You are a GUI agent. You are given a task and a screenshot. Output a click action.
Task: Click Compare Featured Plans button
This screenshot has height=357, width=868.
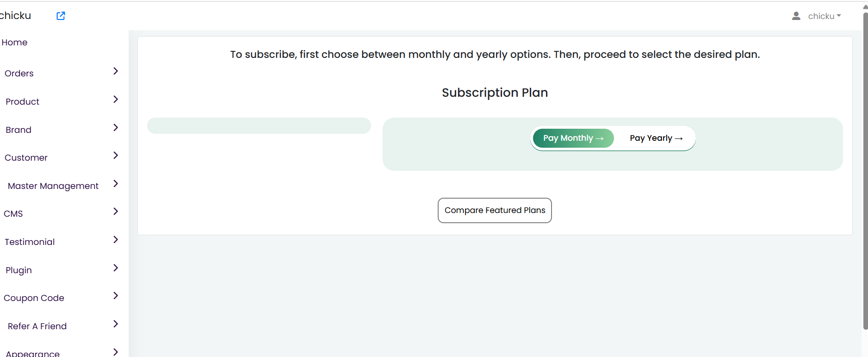coord(495,210)
